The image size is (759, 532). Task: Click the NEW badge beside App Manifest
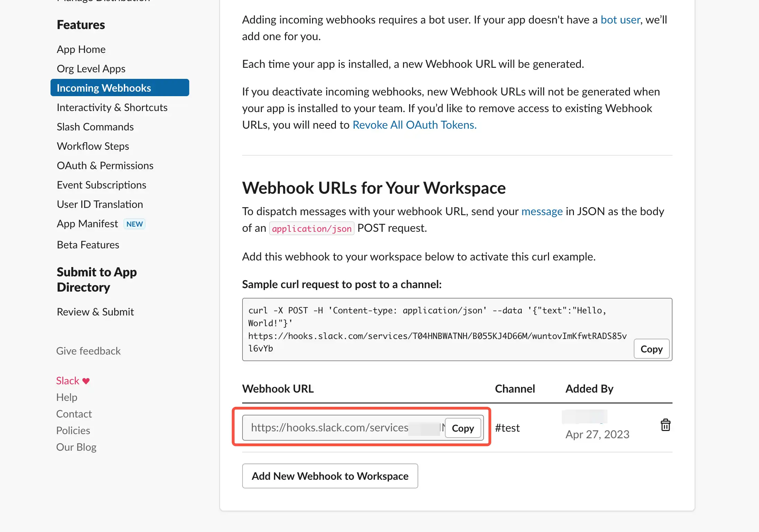134,224
